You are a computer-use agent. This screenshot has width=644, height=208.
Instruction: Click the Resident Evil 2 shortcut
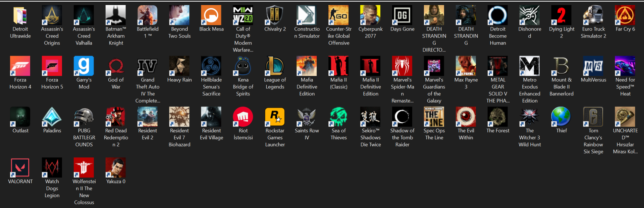148,117
